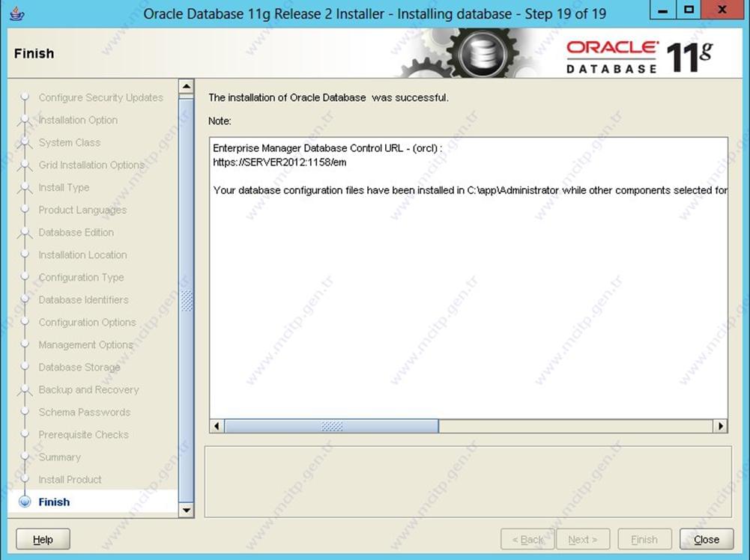Select Configuration Type step
This screenshot has height=560, width=750.
[x=81, y=277]
